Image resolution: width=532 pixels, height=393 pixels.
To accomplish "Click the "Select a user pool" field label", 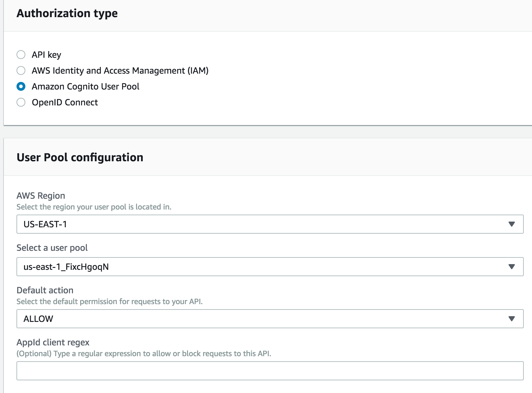I will tap(52, 248).
